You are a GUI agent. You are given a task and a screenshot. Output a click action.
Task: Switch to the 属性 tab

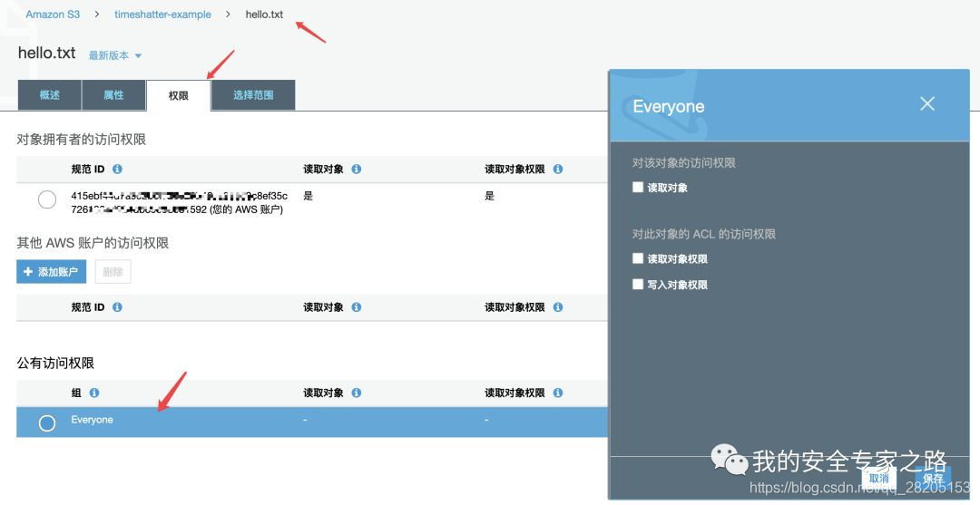(x=113, y=95)
